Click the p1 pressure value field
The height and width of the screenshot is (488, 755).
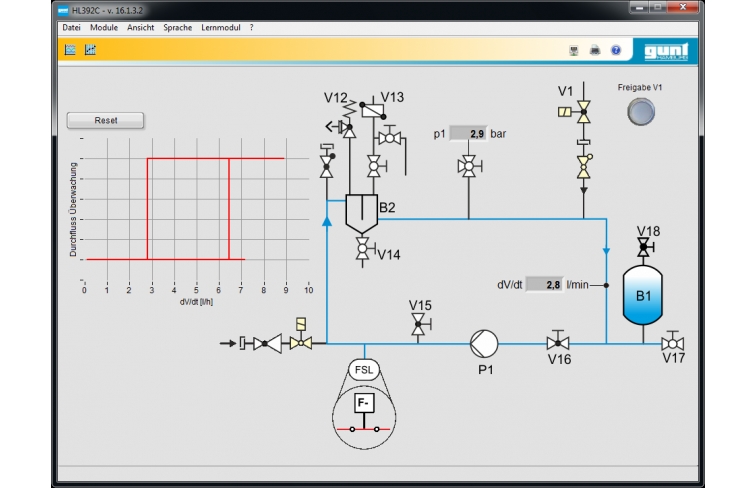pyautogui.click(x=468, y=133)
